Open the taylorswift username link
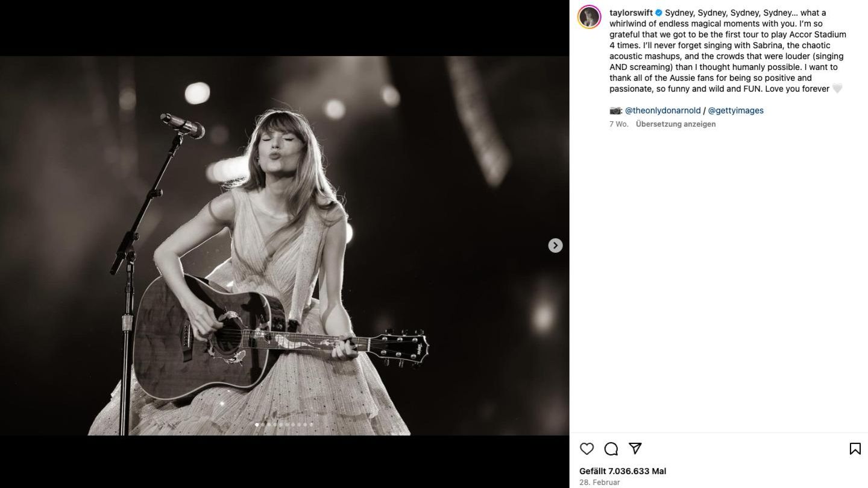The image size is (868, 488). pos(631,13)
